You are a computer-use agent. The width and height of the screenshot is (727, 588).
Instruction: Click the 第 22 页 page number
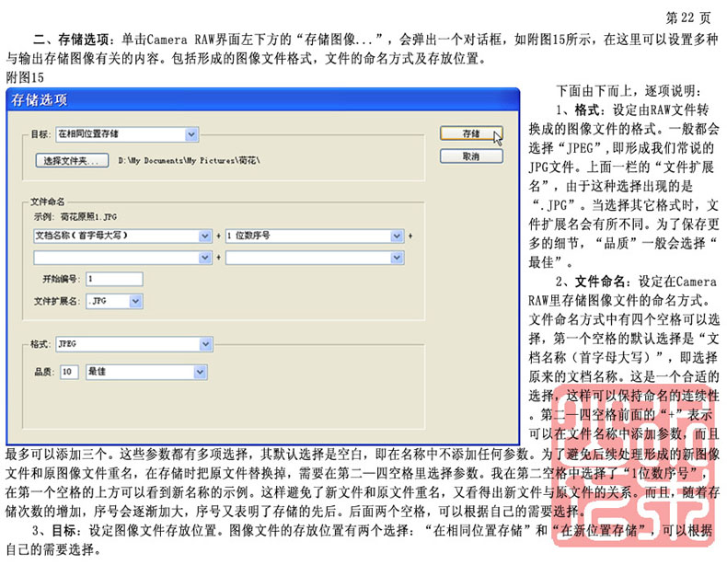(688, 17)
